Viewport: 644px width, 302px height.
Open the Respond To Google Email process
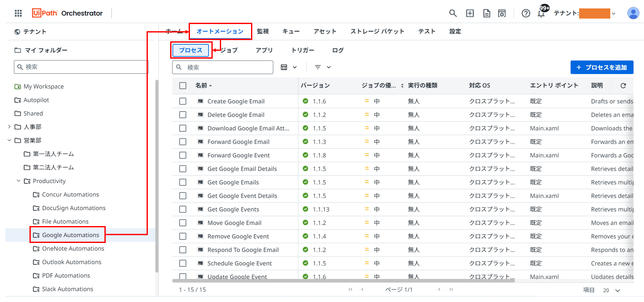[x=243, y=250]
